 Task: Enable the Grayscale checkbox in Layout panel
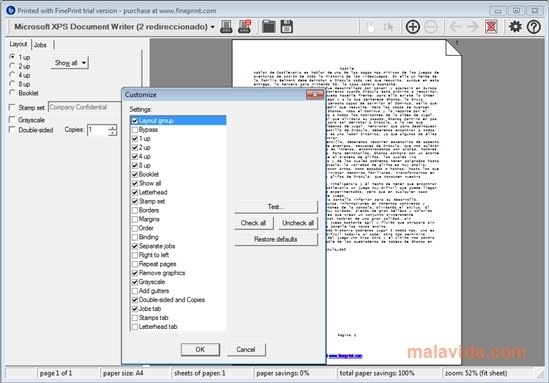[12, 120]
